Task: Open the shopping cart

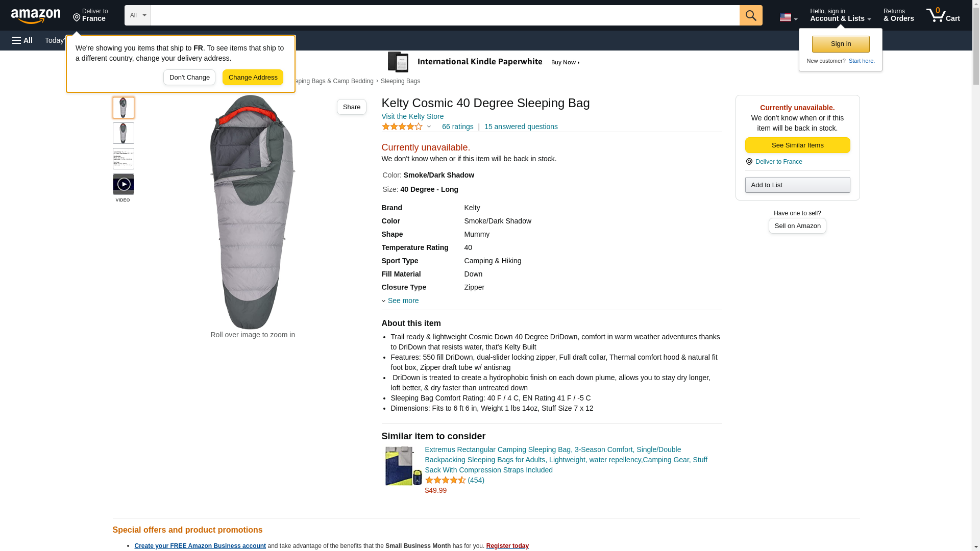Action: click(943, 15)
